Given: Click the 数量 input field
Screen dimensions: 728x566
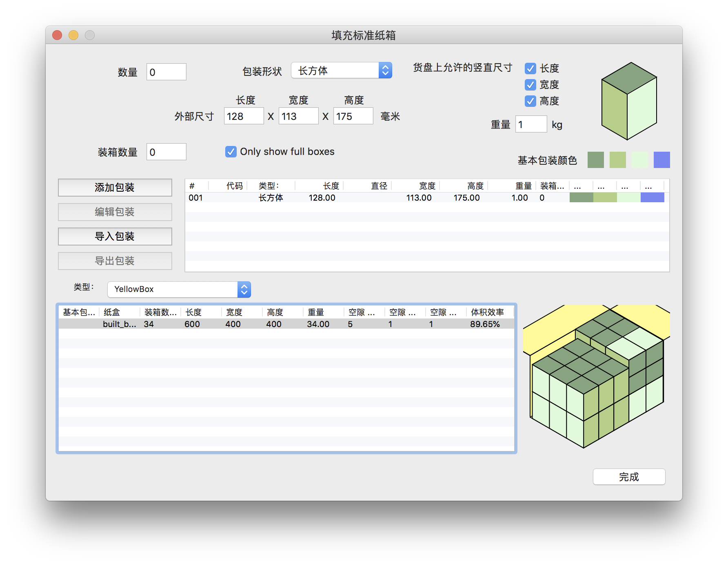Looking at the screenshot, I should tap(166, 72).
